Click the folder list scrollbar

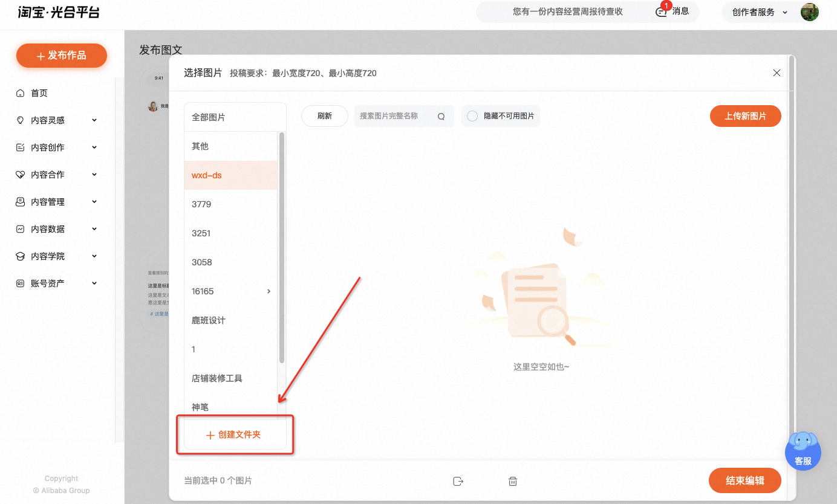tap(282, 248)
